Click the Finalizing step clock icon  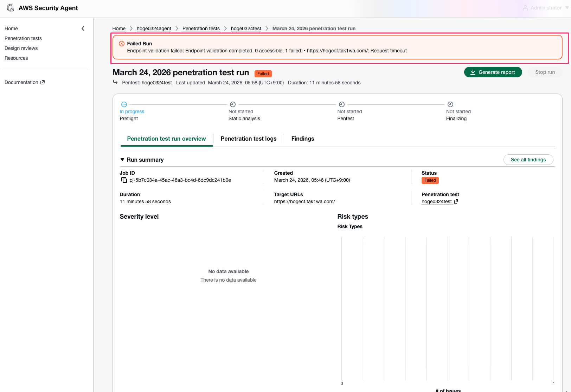(x=450, y=104)
